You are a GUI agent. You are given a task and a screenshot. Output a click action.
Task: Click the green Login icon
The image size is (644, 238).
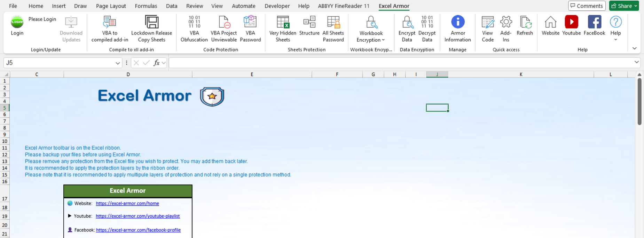[x=17, y=22]
